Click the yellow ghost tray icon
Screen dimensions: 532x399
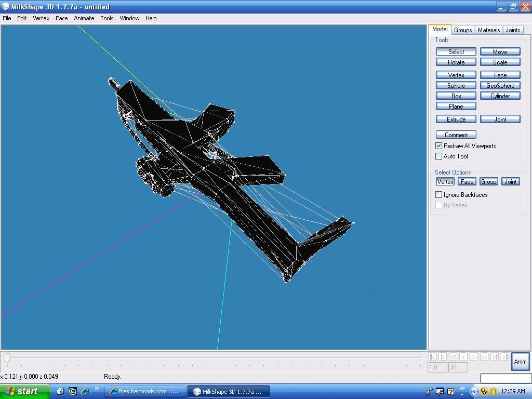point(494,392)
